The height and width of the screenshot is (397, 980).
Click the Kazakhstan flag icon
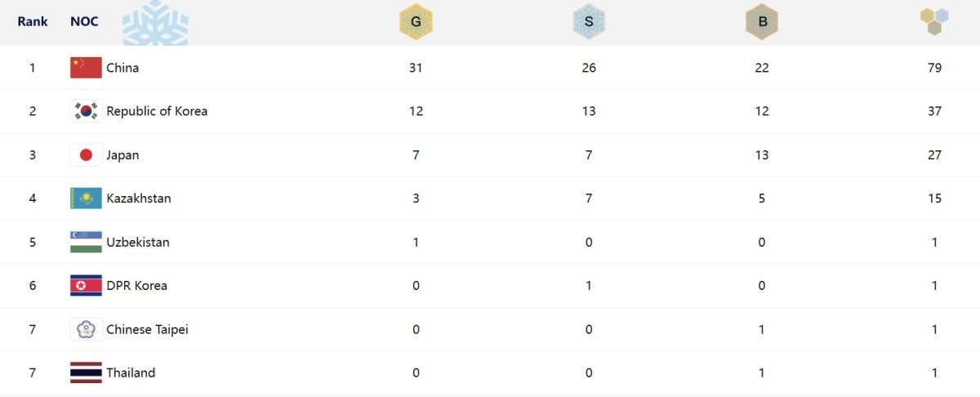coord(86,198)
